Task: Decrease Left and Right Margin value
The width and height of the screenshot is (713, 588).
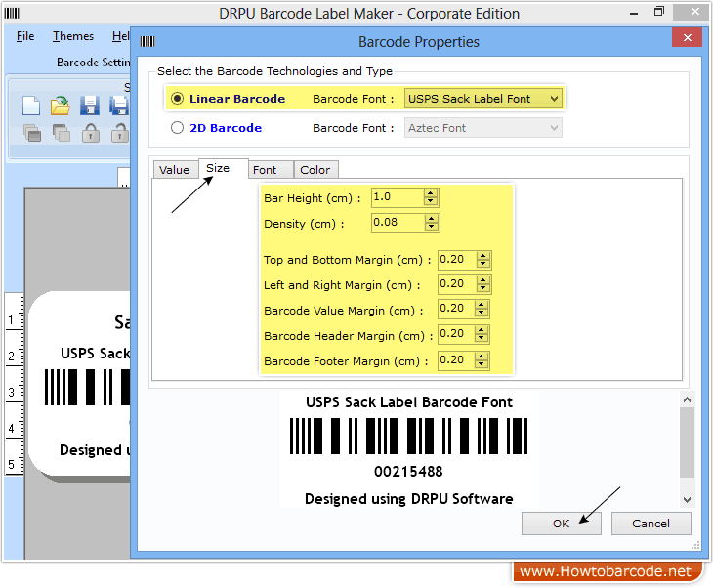Action: click(x=482, y=289)
